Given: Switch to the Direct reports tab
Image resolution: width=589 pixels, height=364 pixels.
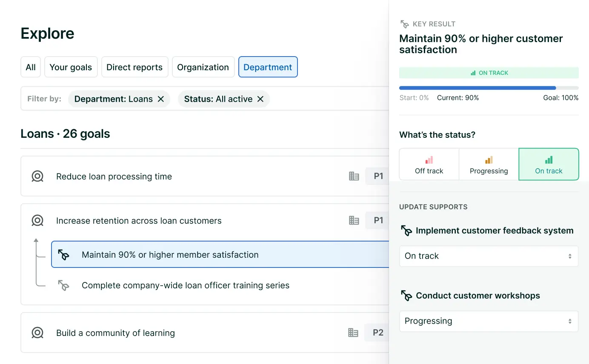Looking at the screenshot, I should coord(134,67).
